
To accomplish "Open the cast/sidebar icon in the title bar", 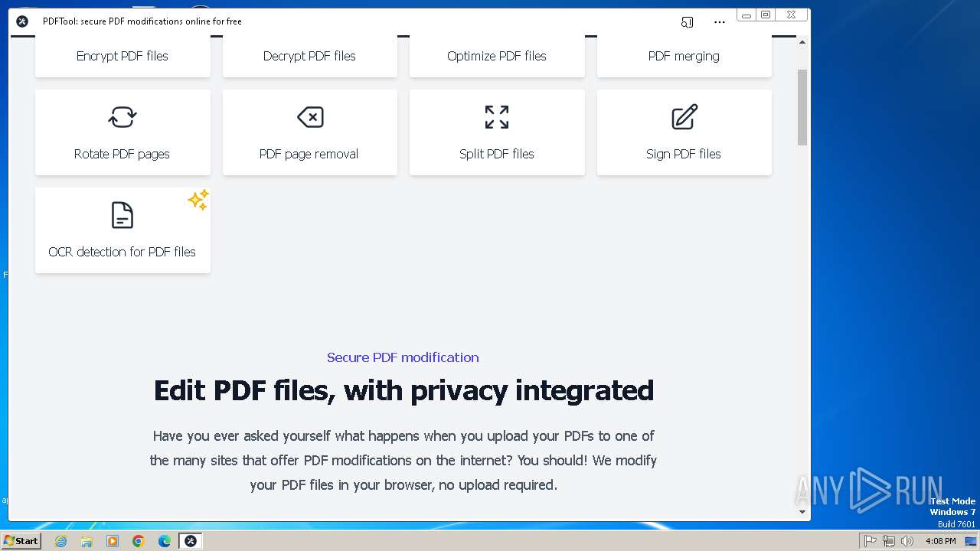I will coord(688,22).
